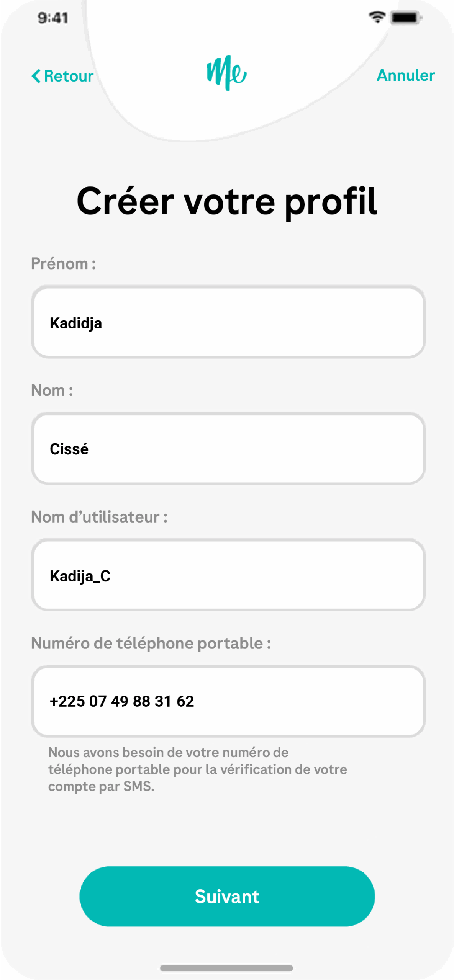Tap the SMS verification helper text
This screenshot has height=980, width=454.
pyautogui.click(x=197, y=769)
